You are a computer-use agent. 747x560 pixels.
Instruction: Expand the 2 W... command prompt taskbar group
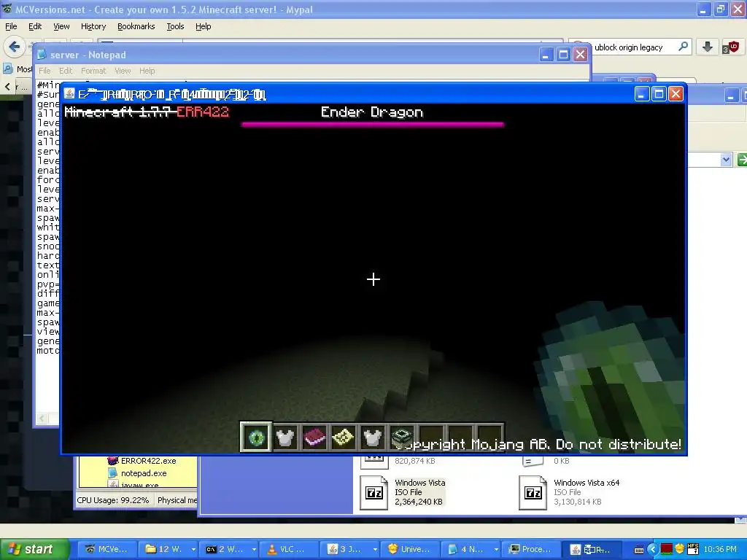tap(254, 549)
